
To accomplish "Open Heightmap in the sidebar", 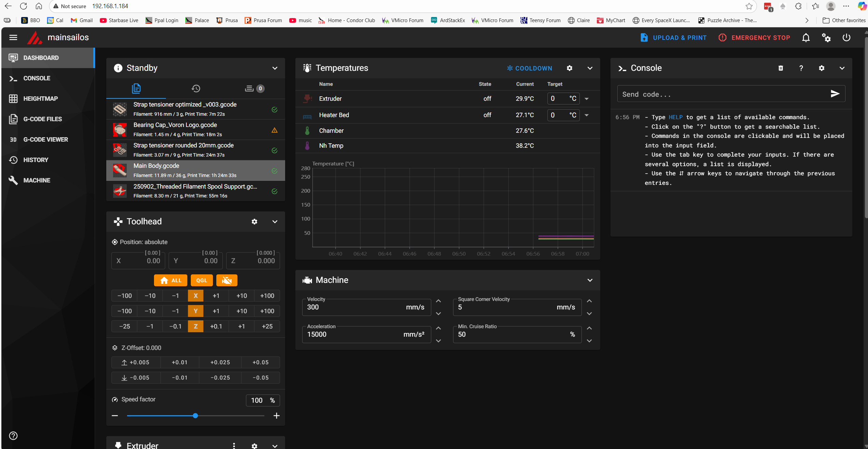I will [40, 99].
